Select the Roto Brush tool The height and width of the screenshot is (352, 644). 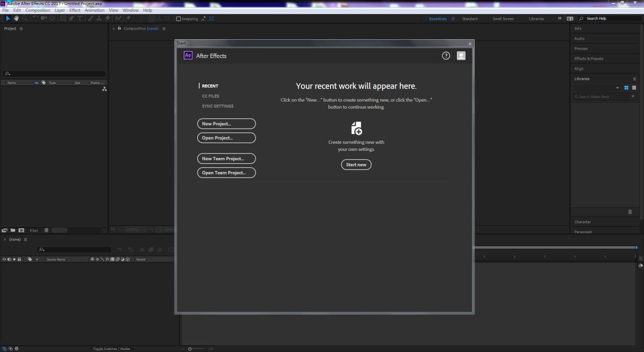pyautogui.click(x=119, y=19)
